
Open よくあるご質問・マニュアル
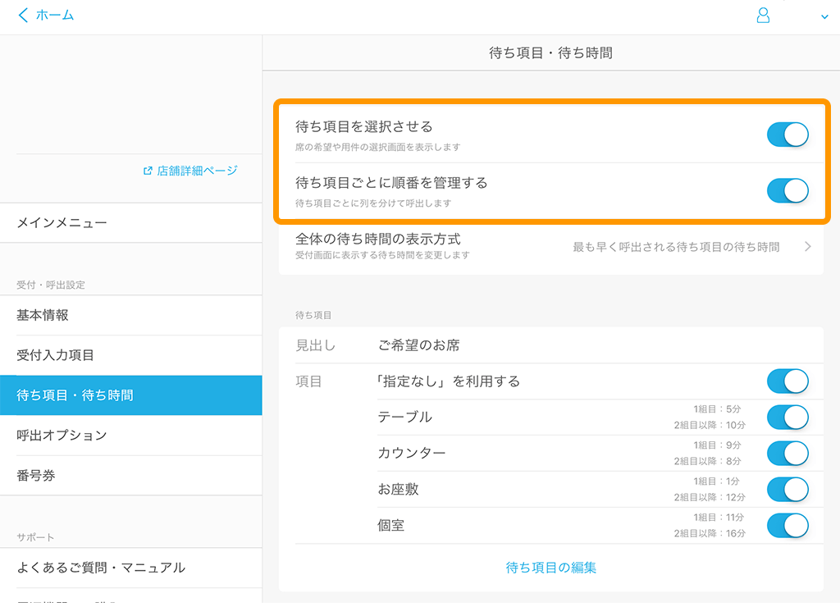pos(131,568)
